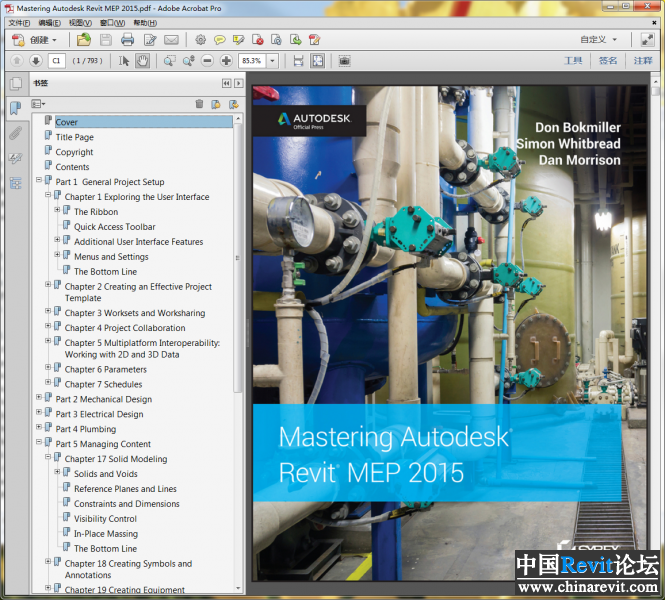Image resolution: width=665 pixels, height=600 pixels.
Task: Click the Open file folder icon
Action: [x=84, y=40]
